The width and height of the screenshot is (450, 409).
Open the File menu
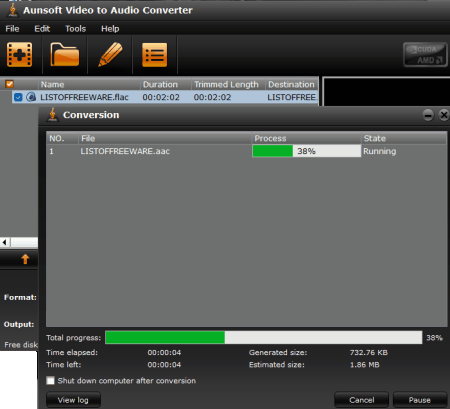coord(12,29)
